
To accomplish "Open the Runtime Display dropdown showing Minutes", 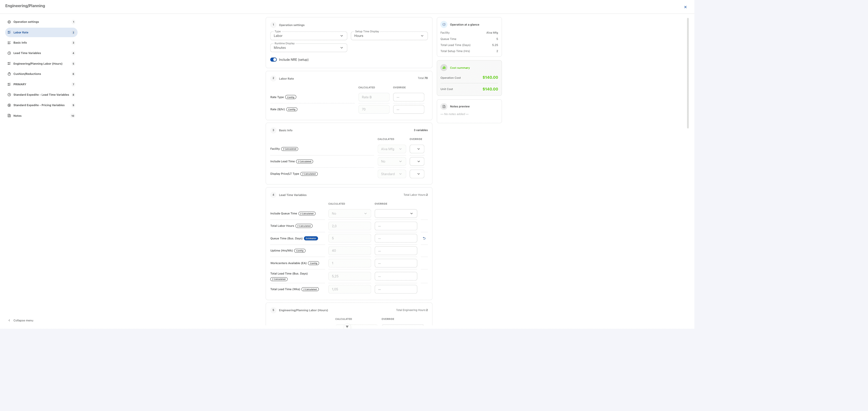I will (x=309, y=48).
